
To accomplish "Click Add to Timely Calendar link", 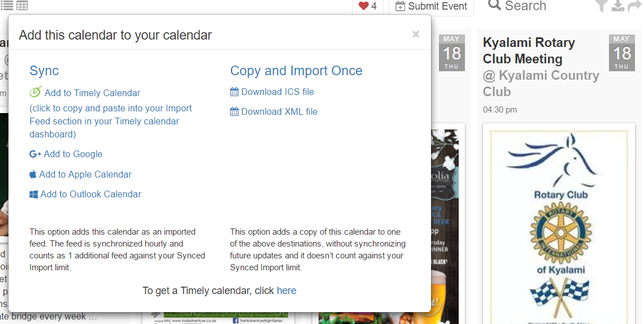I will click(x=93, y=93).
